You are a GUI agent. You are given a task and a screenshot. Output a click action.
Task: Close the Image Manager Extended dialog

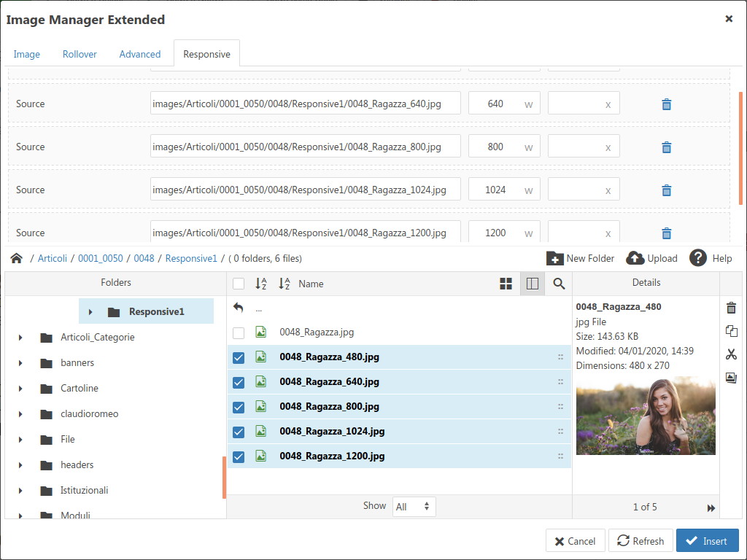point(729,18)
